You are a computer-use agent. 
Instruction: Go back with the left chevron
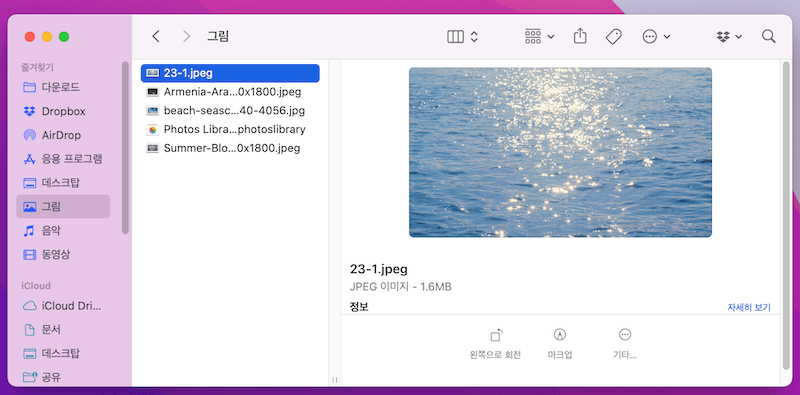[156, 36]
